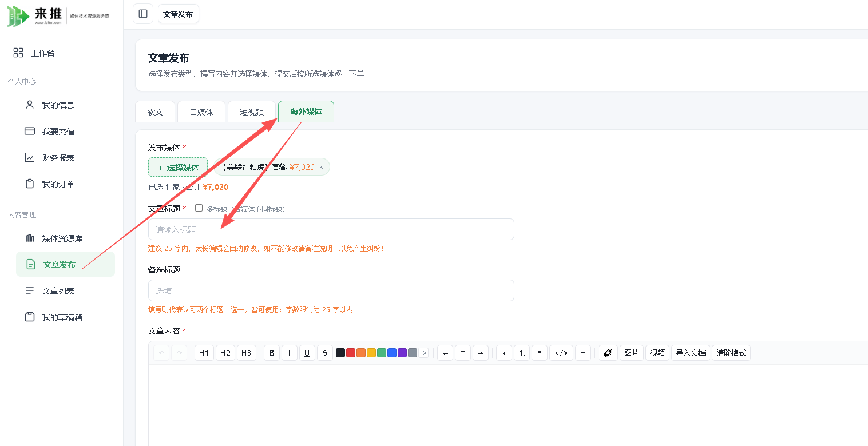The width and height of the screenshot is (868, 446).
Task: Pick the yellow text color swatch
Action: (371, 353)
